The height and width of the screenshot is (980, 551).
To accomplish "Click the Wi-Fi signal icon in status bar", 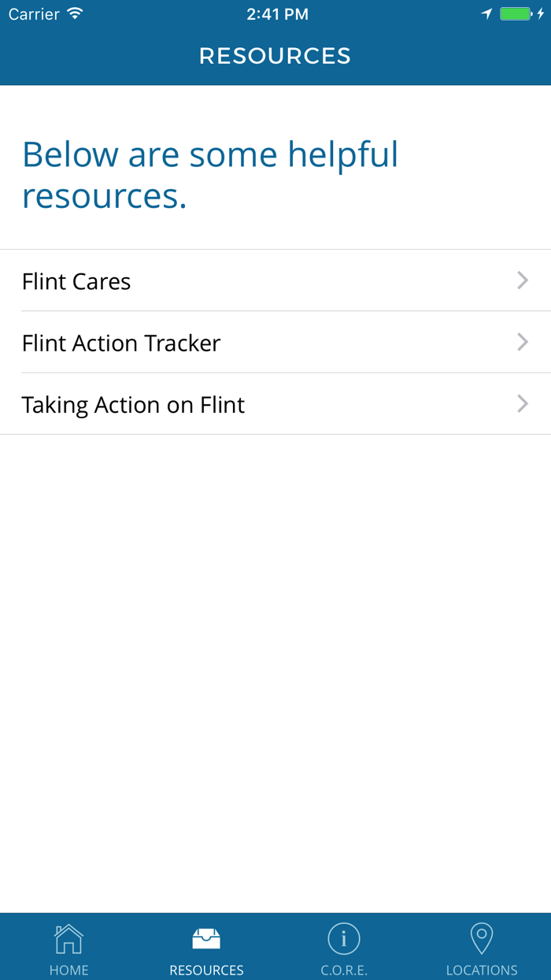I will coord(75,14).
